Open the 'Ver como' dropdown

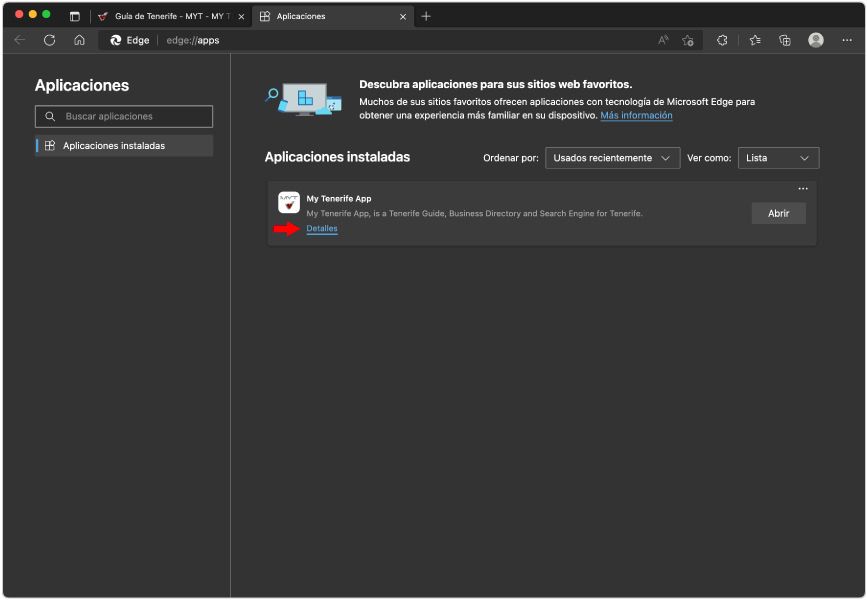point(778,157)
